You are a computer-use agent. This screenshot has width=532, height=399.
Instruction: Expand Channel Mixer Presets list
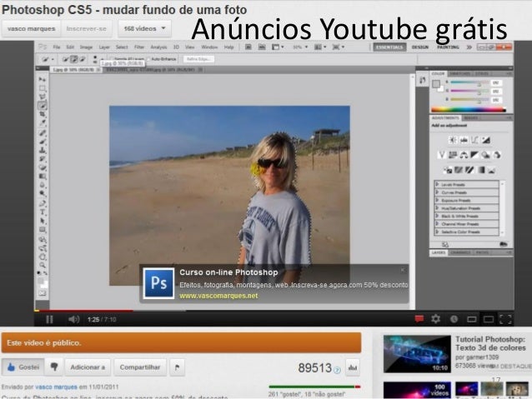tap(437, 224)
